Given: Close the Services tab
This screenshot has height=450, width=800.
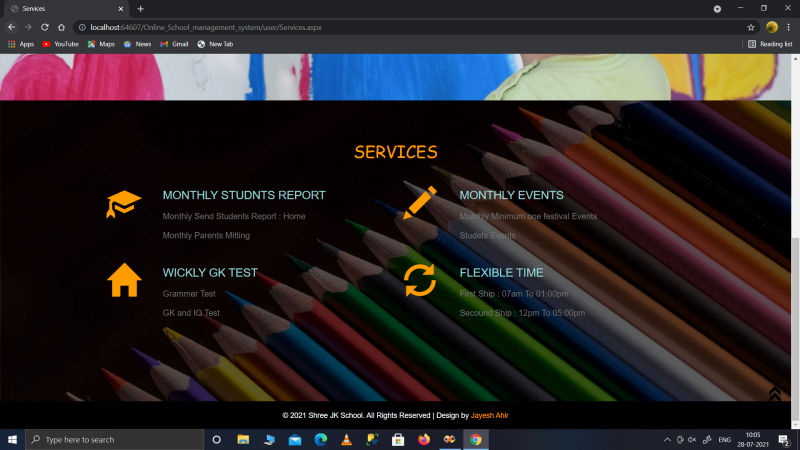Looking at the screenshot, I should (x=121, y=9).
